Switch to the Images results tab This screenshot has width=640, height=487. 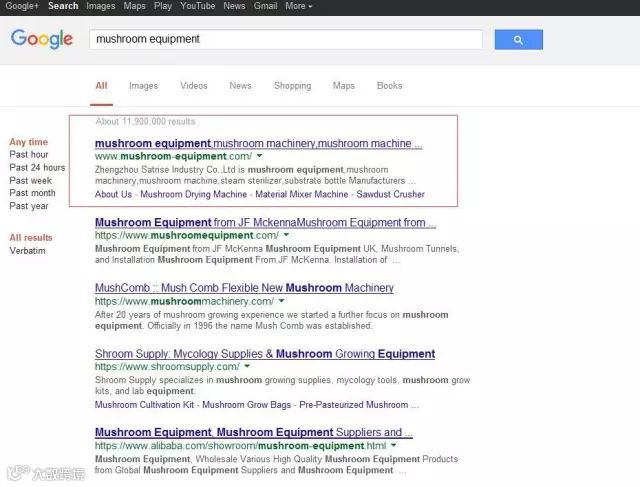point(143,86)
